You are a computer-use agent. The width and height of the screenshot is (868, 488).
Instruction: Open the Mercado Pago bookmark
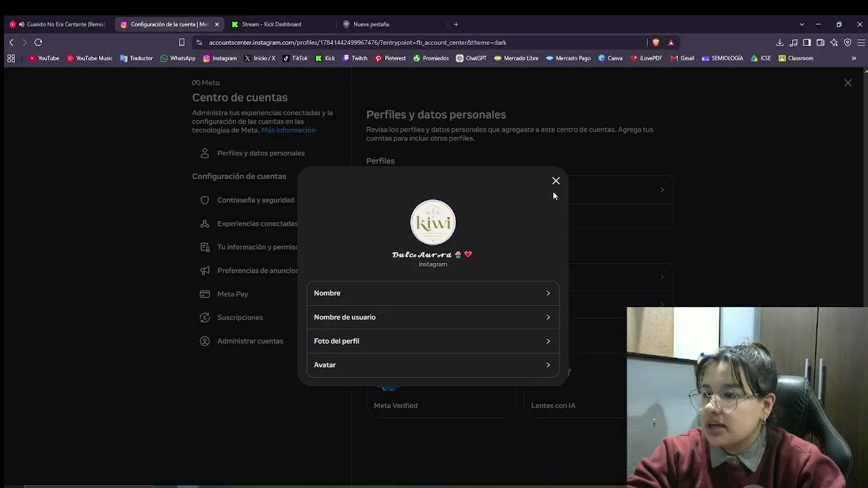[568, 58]
